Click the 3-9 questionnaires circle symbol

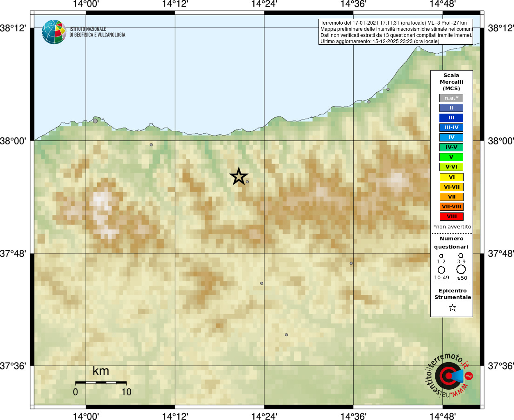(x=461, y=255)
